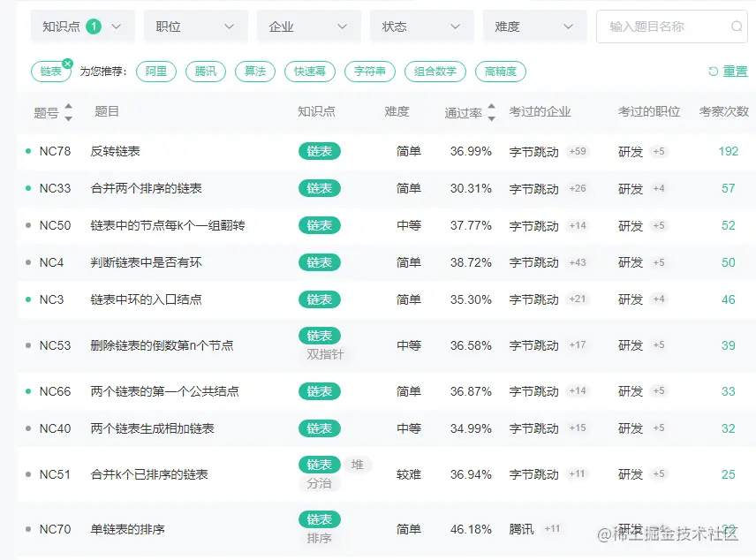Open problem 两个链表的第一个公共结点

(165, 391)
